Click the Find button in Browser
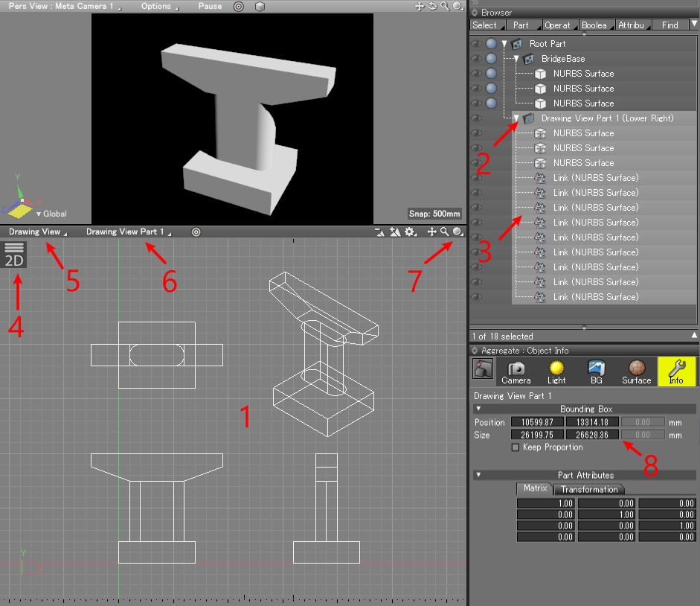Screen dimensions: 700x606 coord(670,25)
